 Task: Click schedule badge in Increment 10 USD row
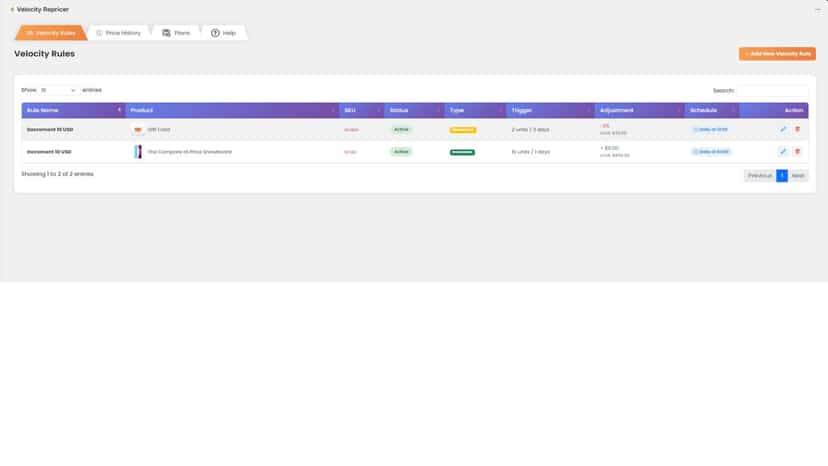(x=711, y=152)
